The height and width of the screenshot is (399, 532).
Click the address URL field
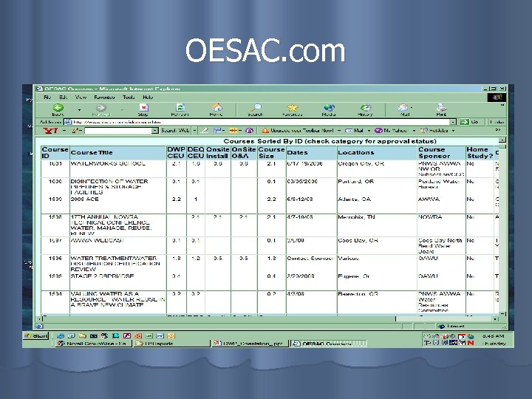261,122
